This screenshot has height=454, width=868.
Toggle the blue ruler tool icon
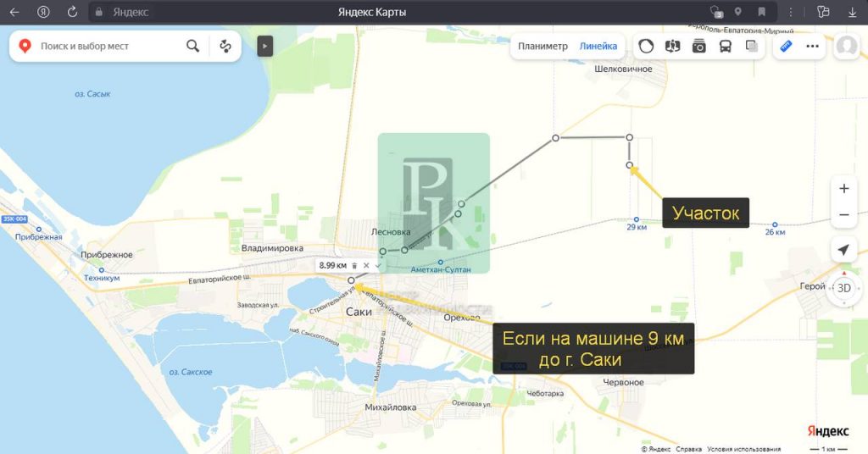pos(786,46)
